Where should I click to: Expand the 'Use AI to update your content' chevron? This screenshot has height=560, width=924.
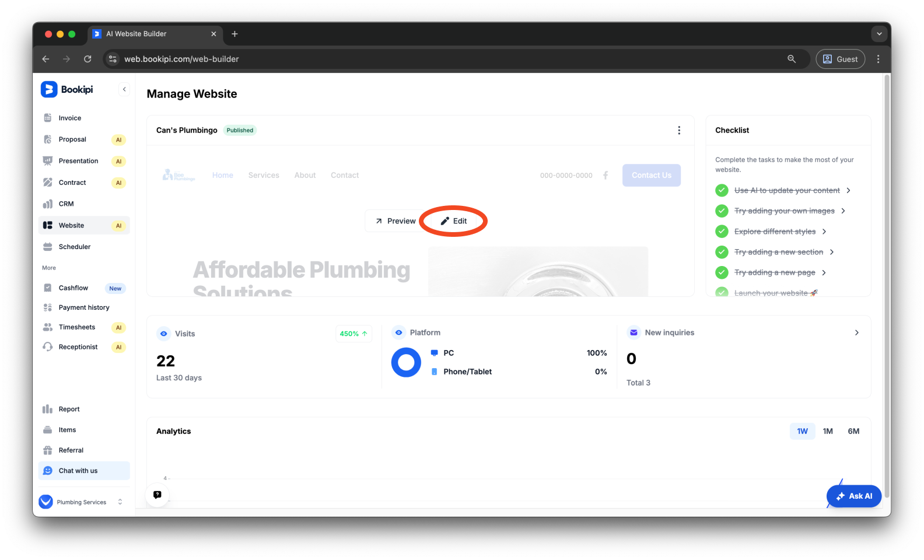pos(848,190)
